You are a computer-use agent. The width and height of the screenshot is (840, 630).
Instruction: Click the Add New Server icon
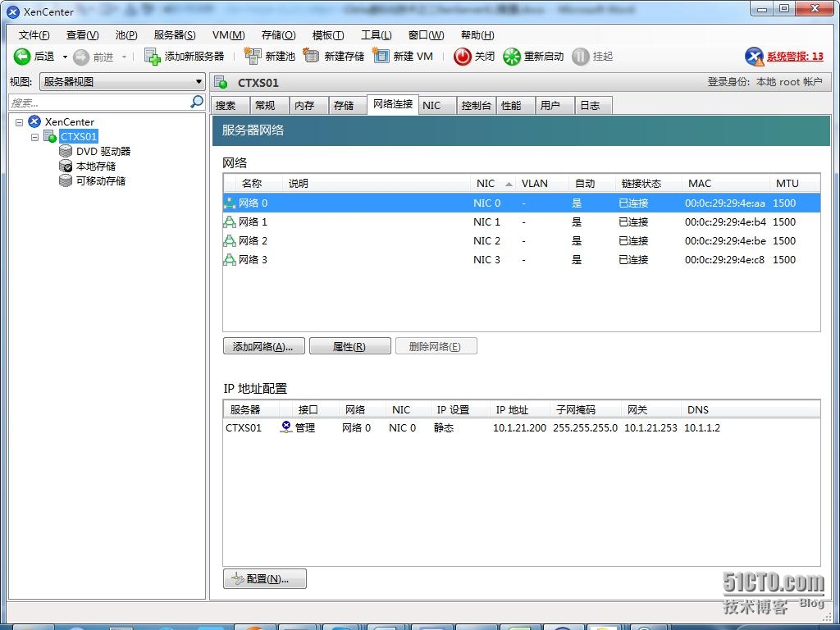pyautogui.click(x=152, y=57)
